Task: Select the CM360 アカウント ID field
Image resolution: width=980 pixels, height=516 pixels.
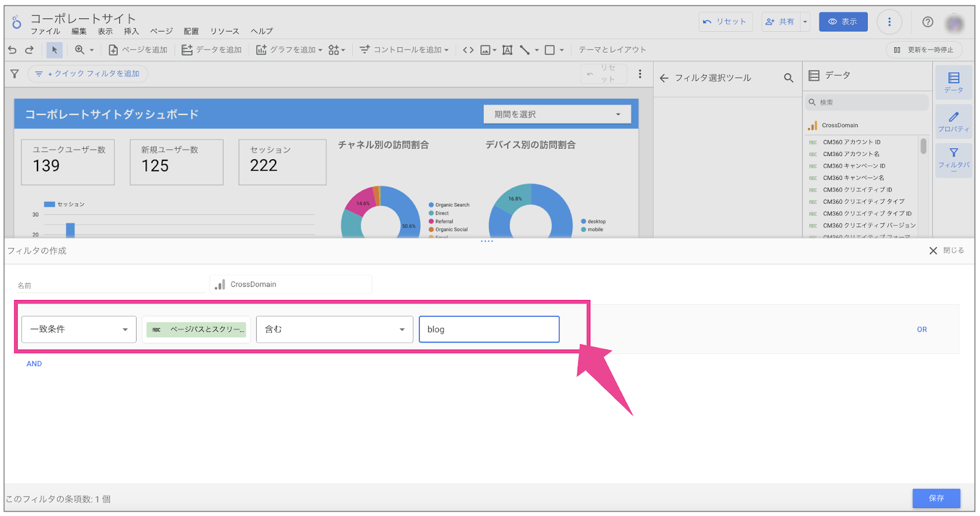Action: [851, 142]
